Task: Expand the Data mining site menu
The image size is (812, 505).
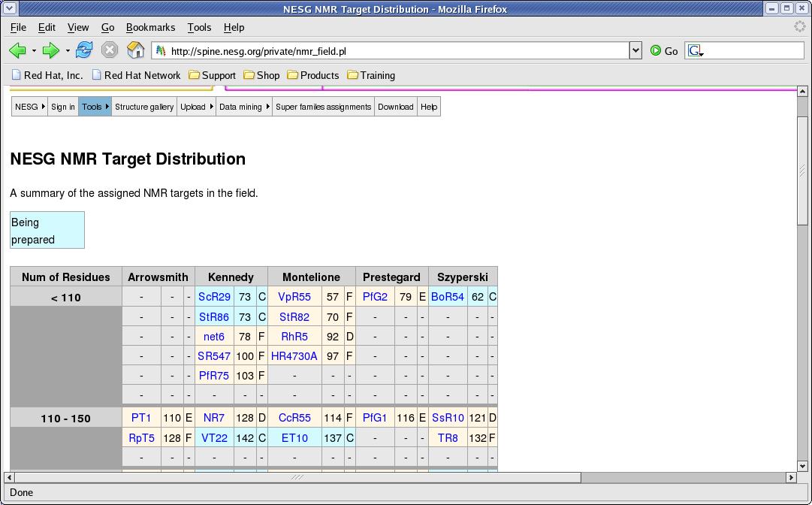Action: 244,107
